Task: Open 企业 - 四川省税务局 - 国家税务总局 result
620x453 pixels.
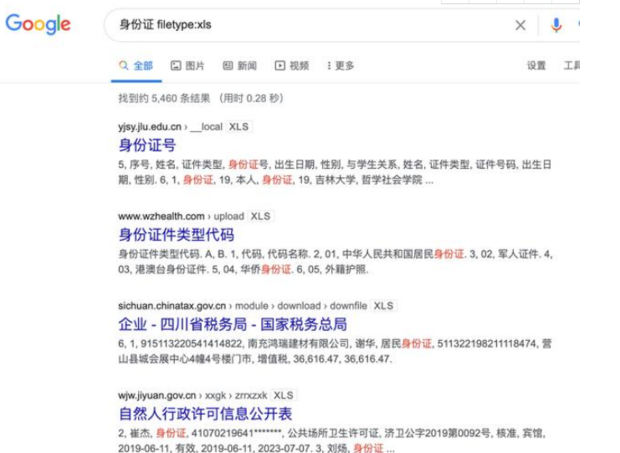Action: 232,325
